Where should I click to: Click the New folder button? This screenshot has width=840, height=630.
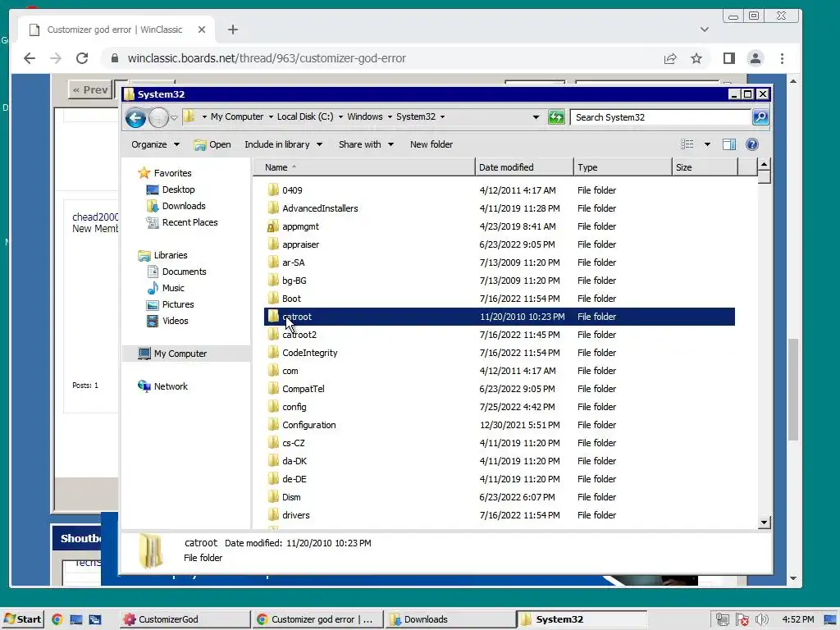tap(431, 144)
